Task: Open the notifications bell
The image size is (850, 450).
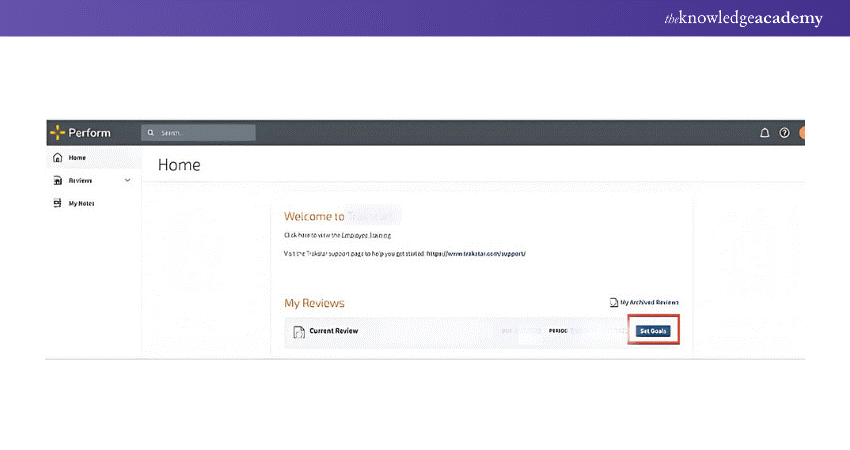Action: point(765,132)
